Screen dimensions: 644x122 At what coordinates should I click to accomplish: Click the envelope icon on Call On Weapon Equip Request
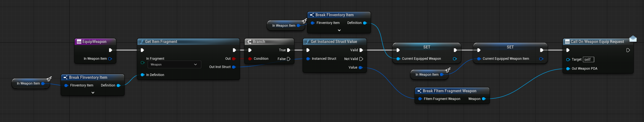(633, 39)
